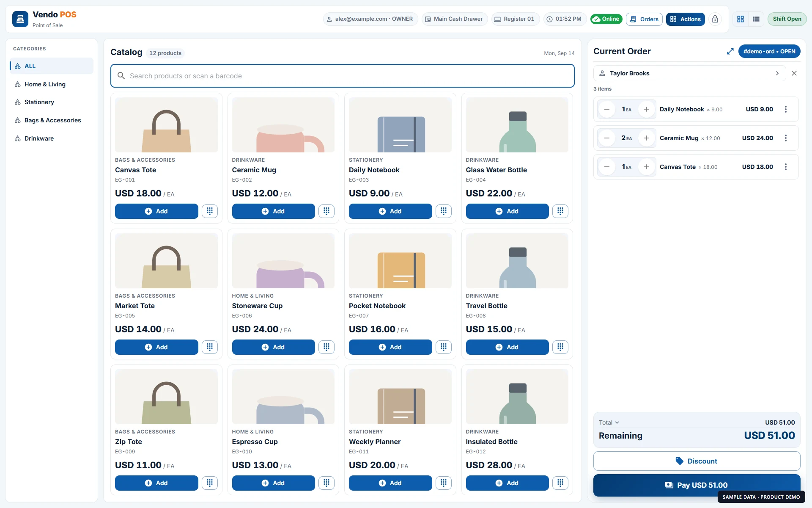The width and height of the screenshot is (812, 508).
Task: Open more options for Canvas Tote line
Action: click(x=786, y=167)
